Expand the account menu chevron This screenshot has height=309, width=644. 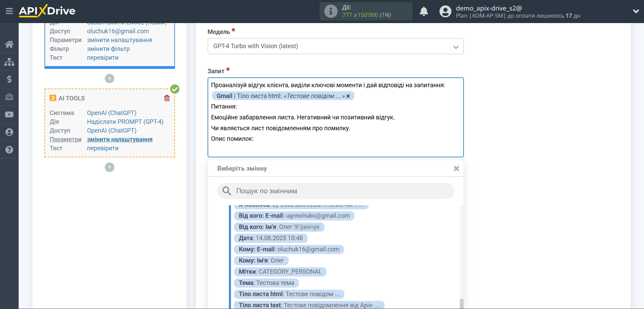[636, 11]
